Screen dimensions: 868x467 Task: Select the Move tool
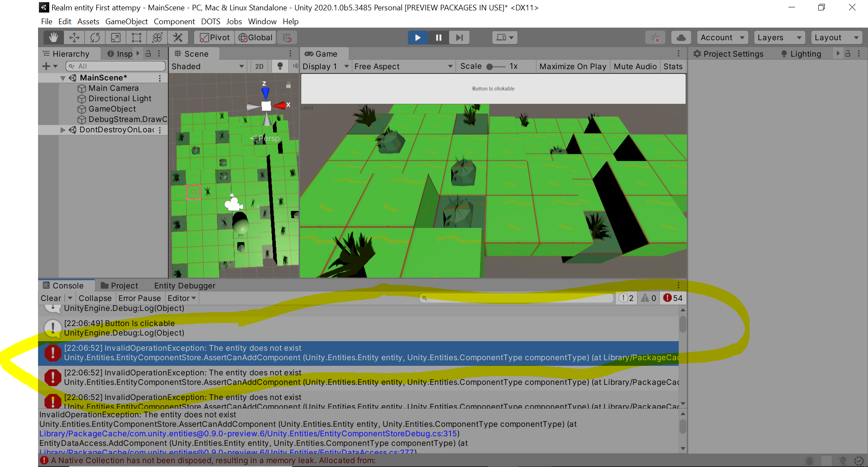73,37
